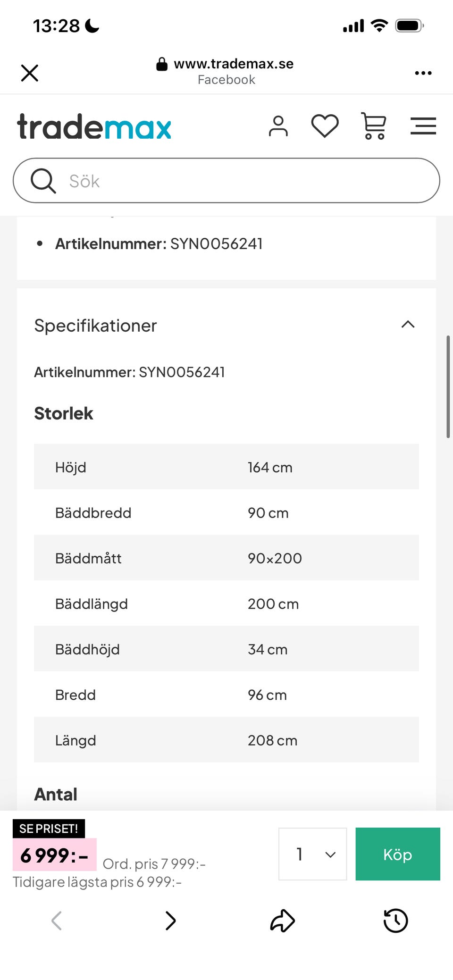This screenshot has width=453, height=980.
Task: Tap the magnifying glass search icon
Action: 43,181
